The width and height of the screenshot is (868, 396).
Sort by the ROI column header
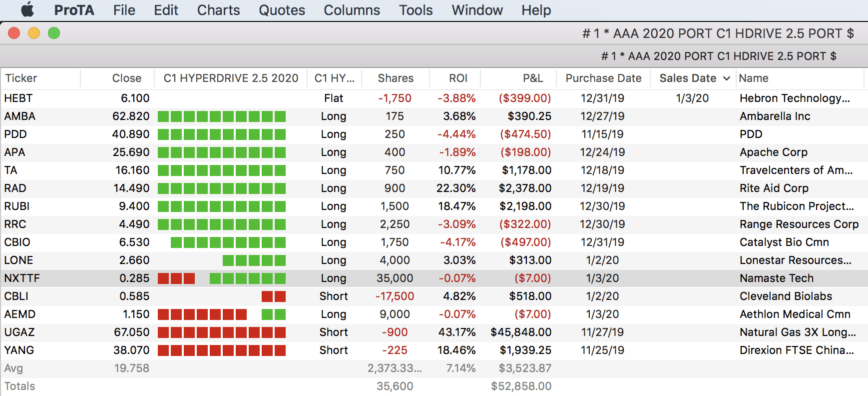click(x=458, y=78)
